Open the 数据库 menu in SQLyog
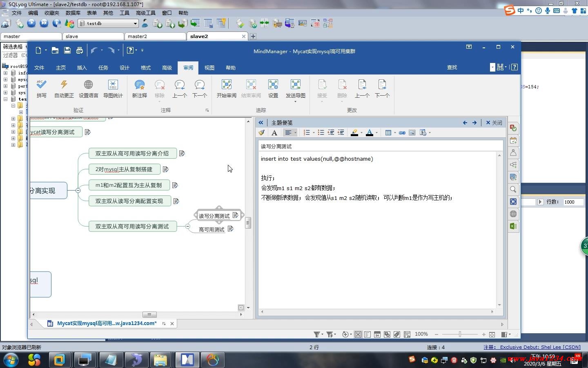 [x=73, y=13]
